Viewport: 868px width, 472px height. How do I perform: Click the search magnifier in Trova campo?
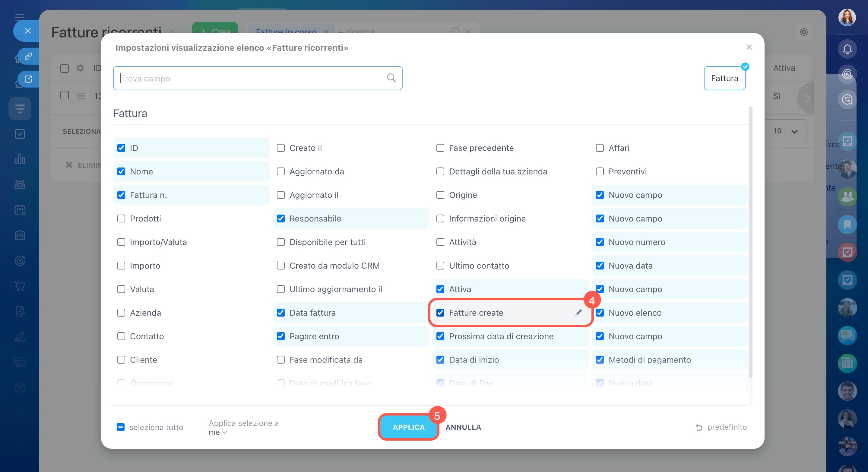coord(391,78)
